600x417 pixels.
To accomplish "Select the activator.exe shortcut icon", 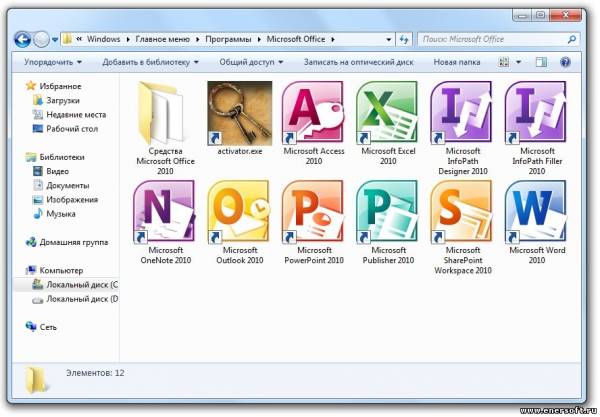I will [240, 113].
